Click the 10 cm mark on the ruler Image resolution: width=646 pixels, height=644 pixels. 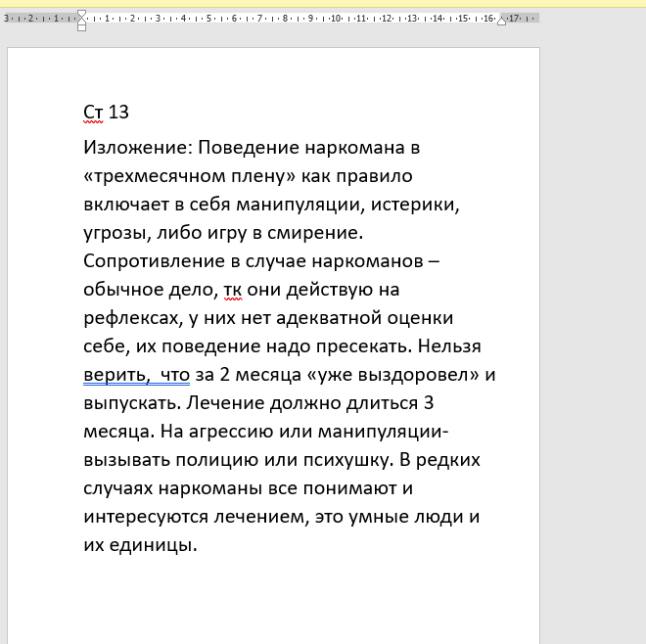[336, 18]
